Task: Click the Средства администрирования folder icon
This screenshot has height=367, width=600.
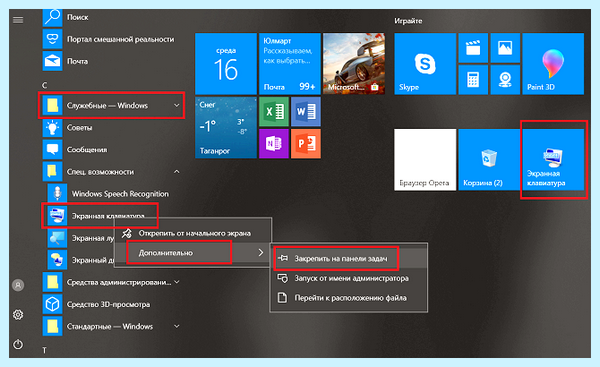Action: [x=52, y=282]
